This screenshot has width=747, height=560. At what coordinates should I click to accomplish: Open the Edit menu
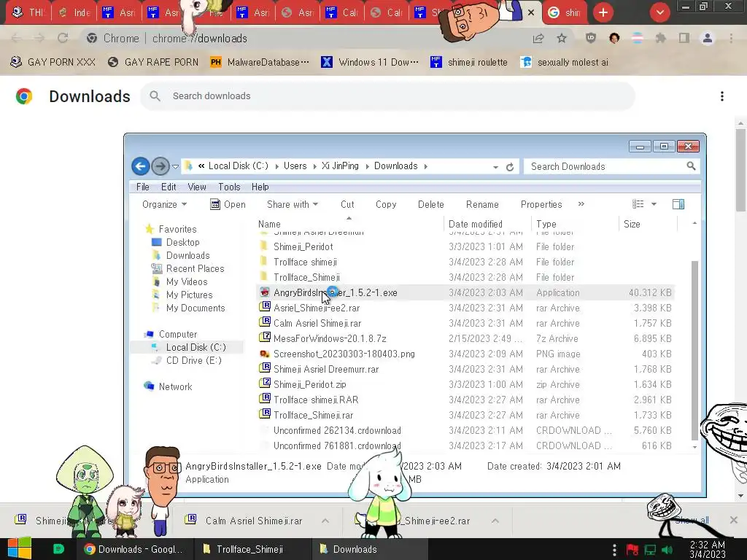[169, 187]
